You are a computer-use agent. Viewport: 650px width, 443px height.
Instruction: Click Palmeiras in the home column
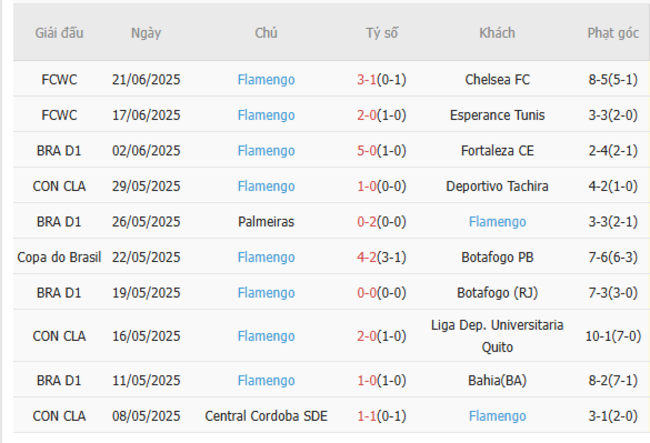(266, 222)
